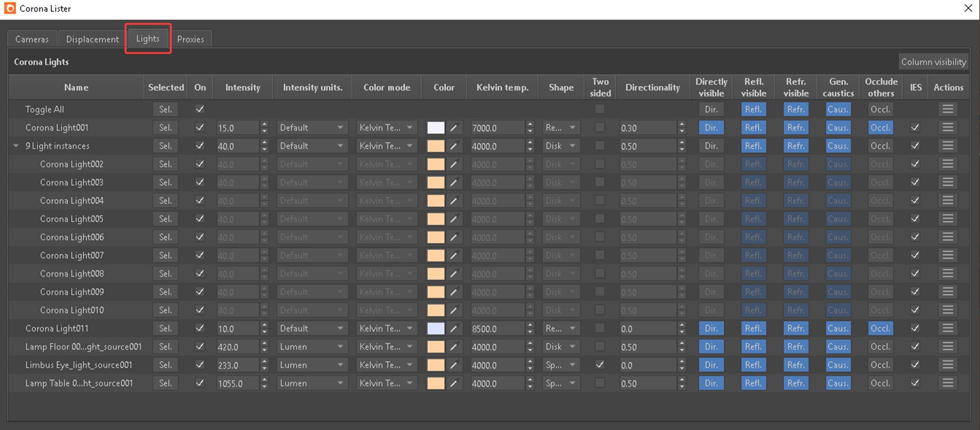The width and height of the screenshot is (980, 430).
Task: Click color picker pencil for Corona Light010
Action: (454, 310)
